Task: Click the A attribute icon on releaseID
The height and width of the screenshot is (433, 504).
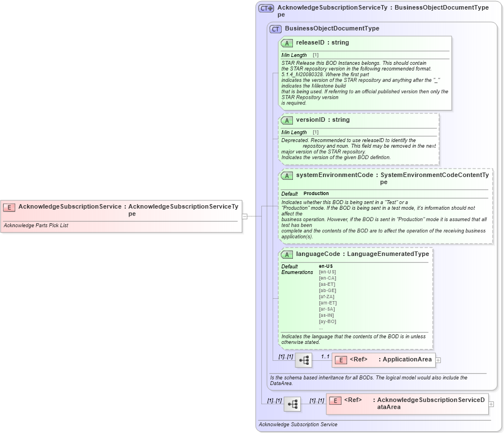Action: pos(286,42)
